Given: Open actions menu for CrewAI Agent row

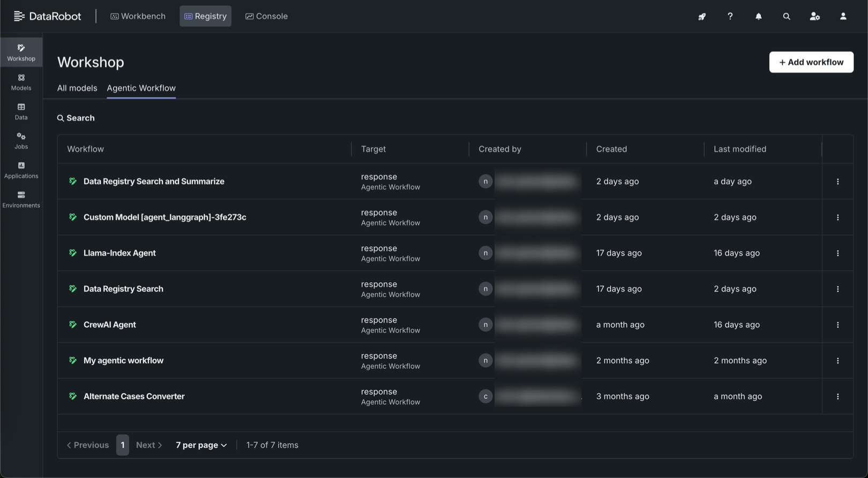Looking at the screenshot, I should (837, 325).
